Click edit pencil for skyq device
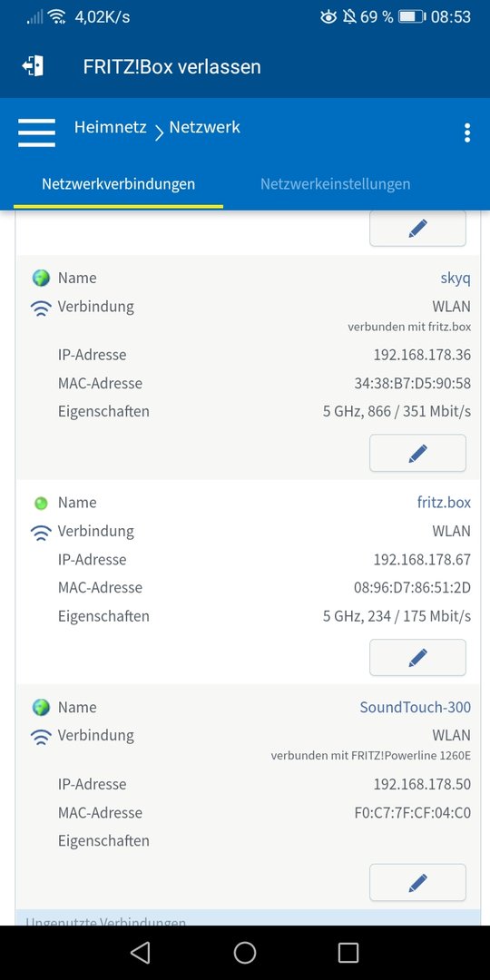The image size is (490, 980). tap(417, 453)
